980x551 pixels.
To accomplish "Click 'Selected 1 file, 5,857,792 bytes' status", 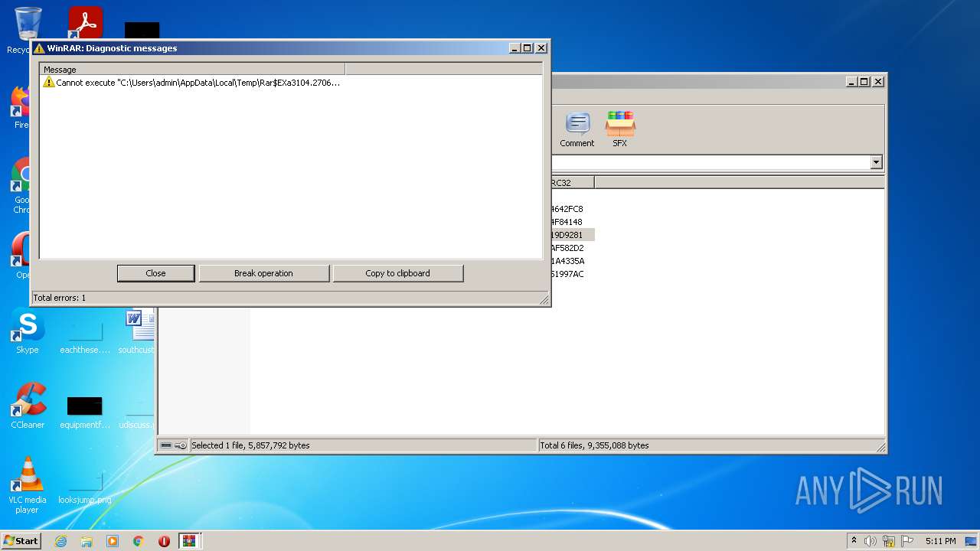I will pos(250,445).
